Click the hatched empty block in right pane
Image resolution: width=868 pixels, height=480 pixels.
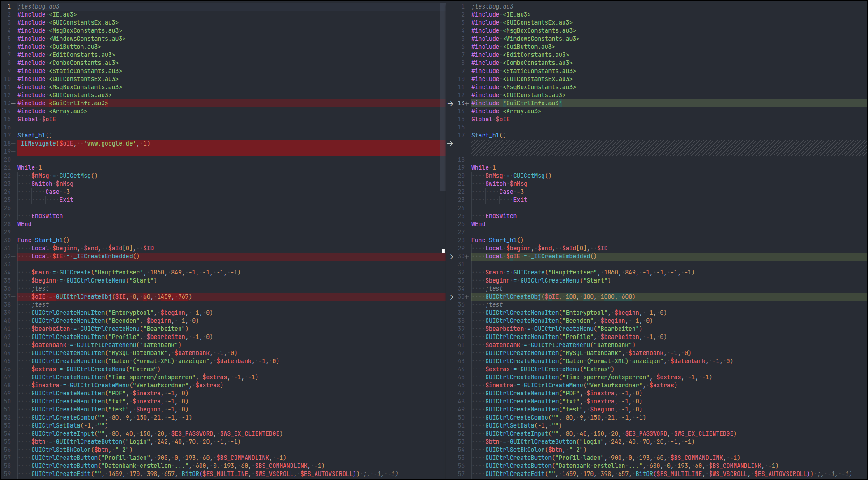[x=668, y=148]
